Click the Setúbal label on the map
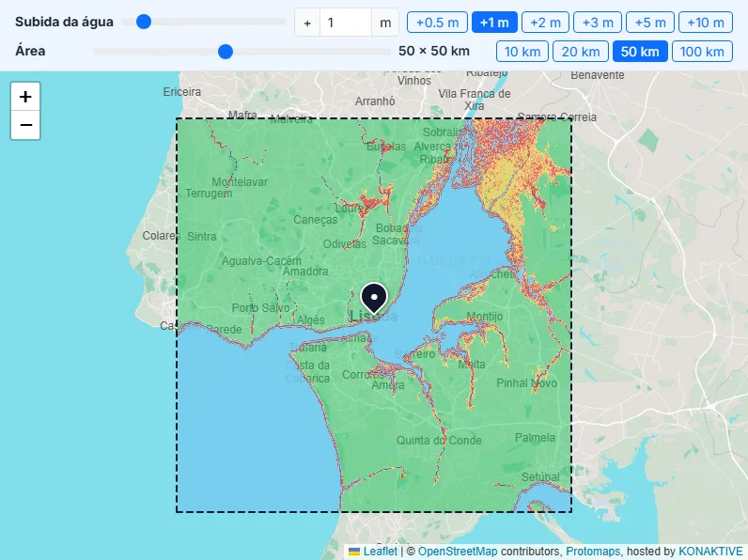Screen dimensions: 748x560 coord(540,477)
